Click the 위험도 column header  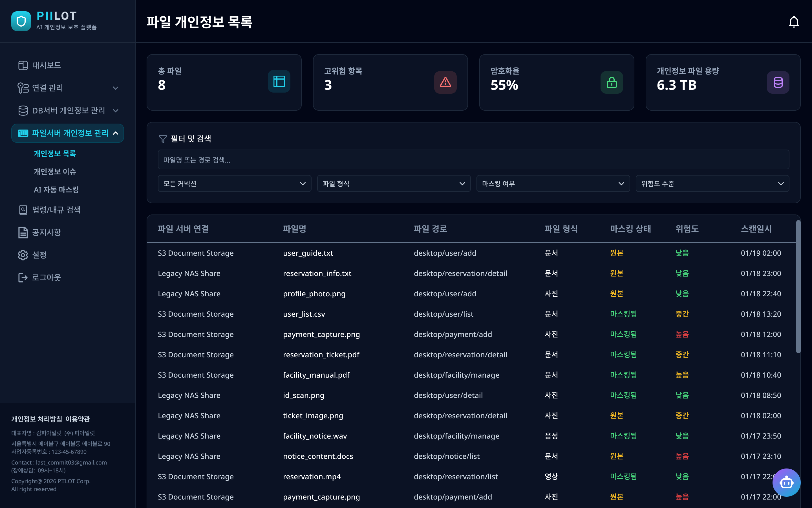[687, 229]
